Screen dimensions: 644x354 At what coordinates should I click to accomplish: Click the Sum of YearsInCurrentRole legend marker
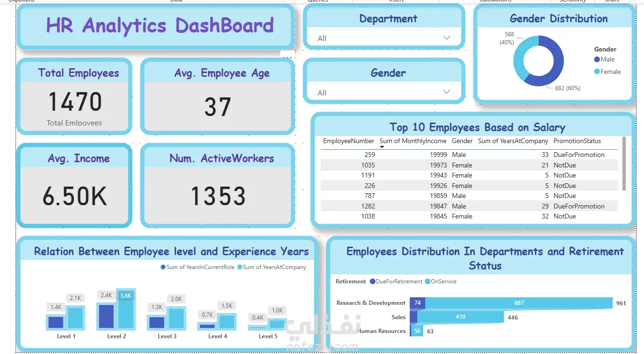coord(164,267)
